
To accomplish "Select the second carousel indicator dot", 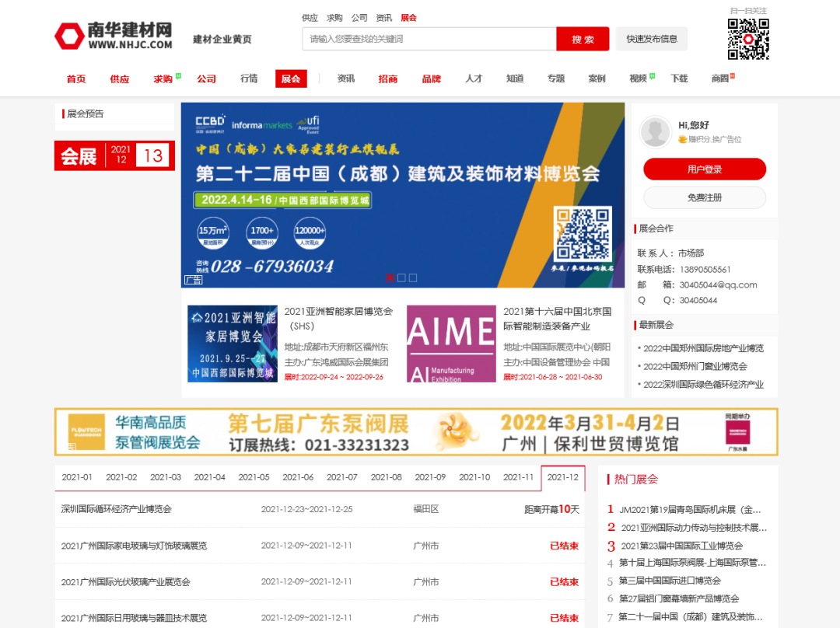I will click(401, 277).
